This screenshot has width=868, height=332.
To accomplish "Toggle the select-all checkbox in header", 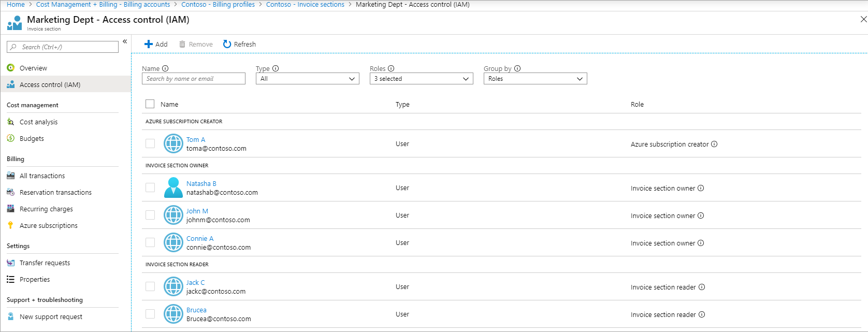I will pos(150,104).
